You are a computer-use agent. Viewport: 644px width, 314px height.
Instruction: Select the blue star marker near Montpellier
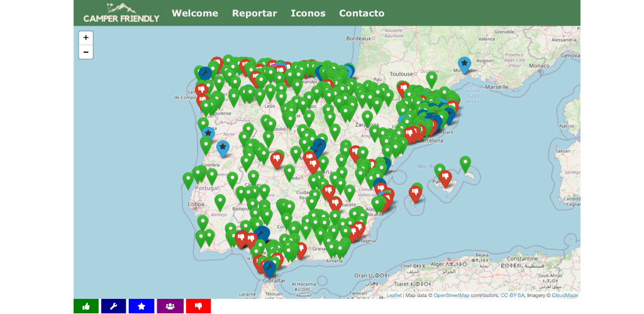click(x=465, y=65)
